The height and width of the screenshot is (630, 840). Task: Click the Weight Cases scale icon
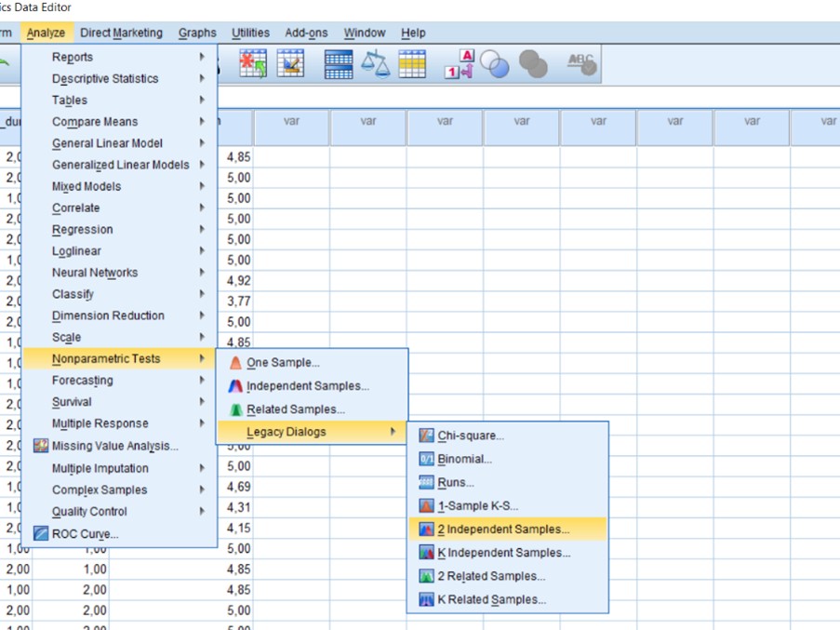tap(376, 64)
